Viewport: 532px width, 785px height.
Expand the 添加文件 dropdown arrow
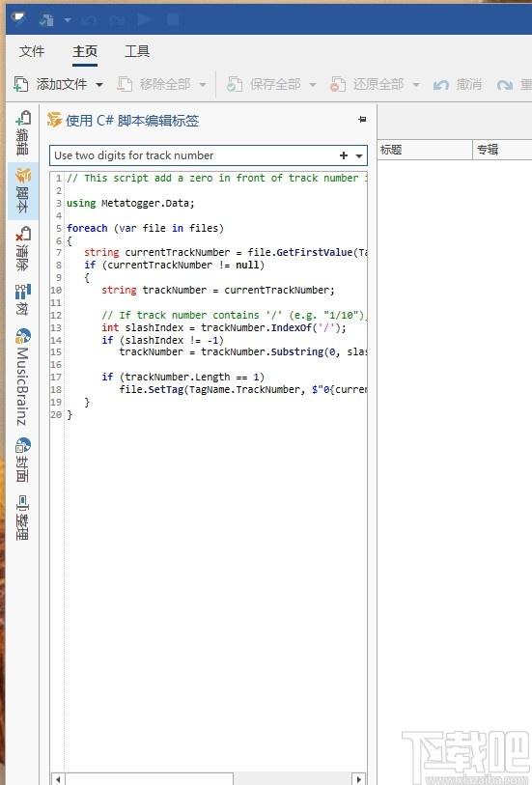click(x=99, y=85)
